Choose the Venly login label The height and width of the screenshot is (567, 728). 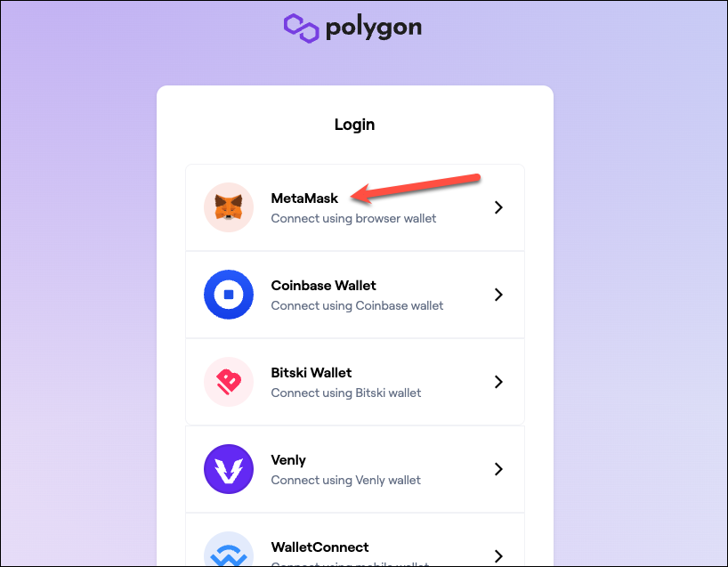pos(288,460)
